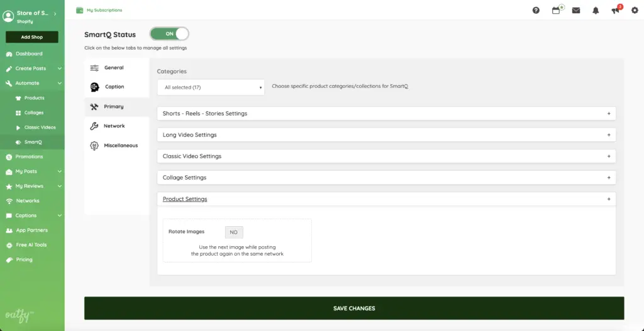644x331 pixels.
Task: Open the megaphone announcements icon
Action: [615, 10]
